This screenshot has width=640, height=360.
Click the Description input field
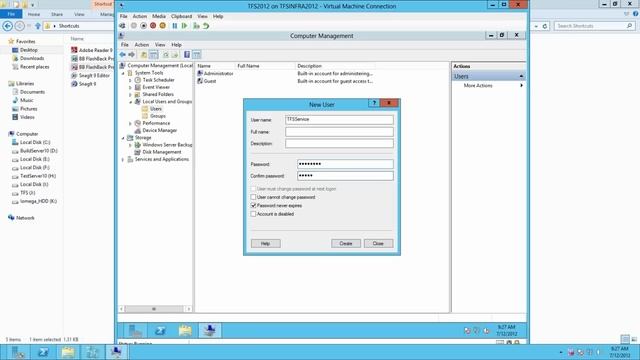[339, 144]
